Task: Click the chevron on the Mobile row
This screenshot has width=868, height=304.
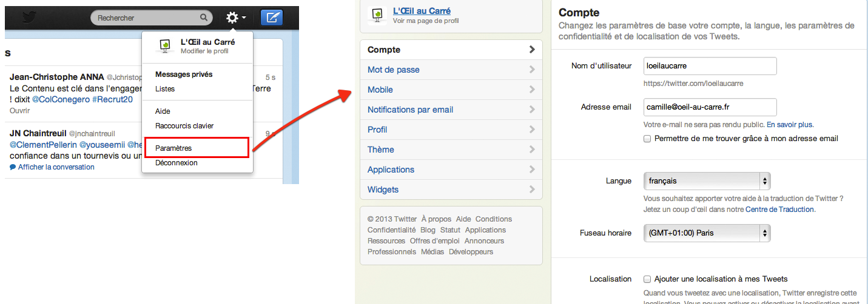Action: coord(532,90)
